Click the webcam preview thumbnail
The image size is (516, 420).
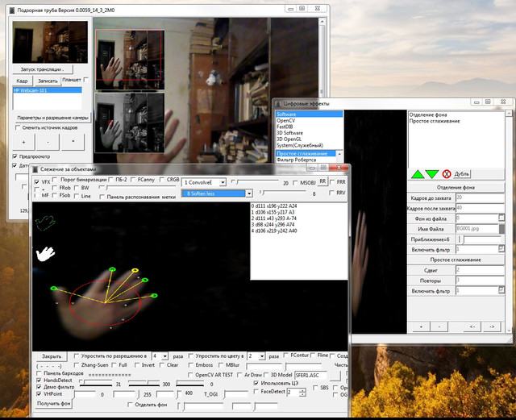click(49, 41)
